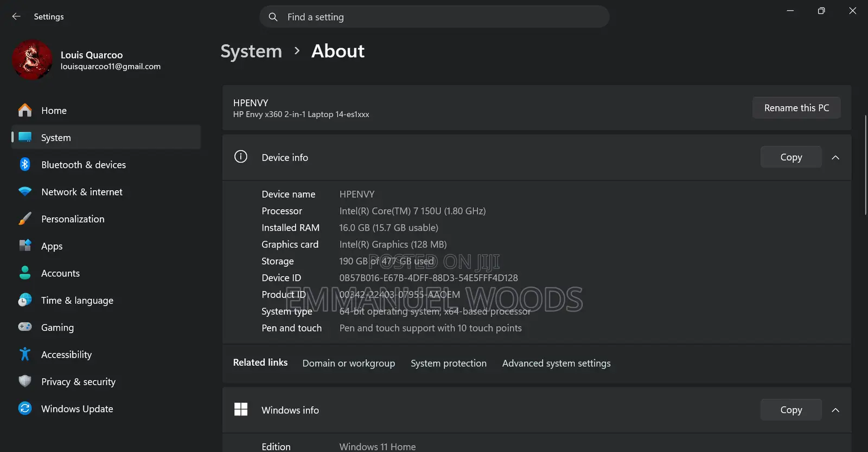
Task: Collapse the Windows info section chevron
Action: point(835,410)
